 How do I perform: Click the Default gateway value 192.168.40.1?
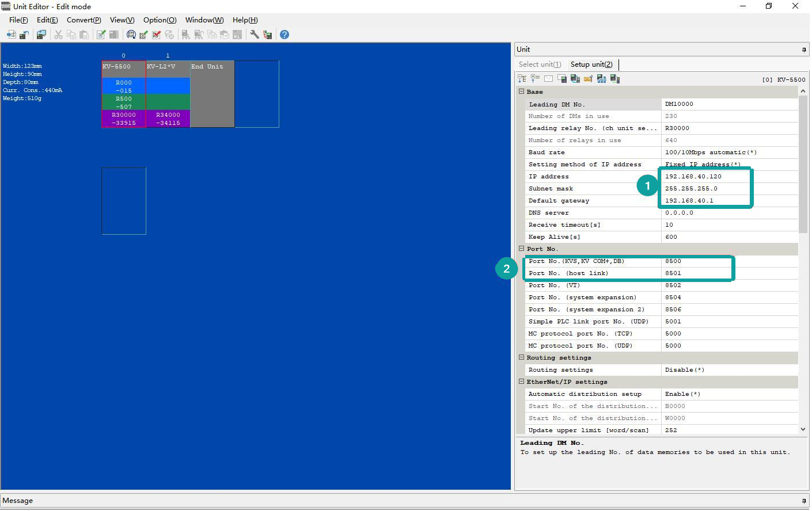(689, 201)
